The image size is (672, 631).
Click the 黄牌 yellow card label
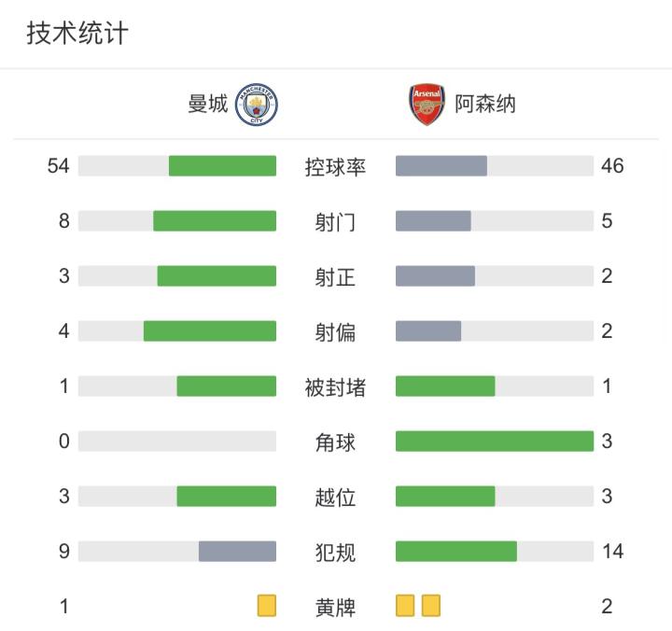tap(335, 608)
